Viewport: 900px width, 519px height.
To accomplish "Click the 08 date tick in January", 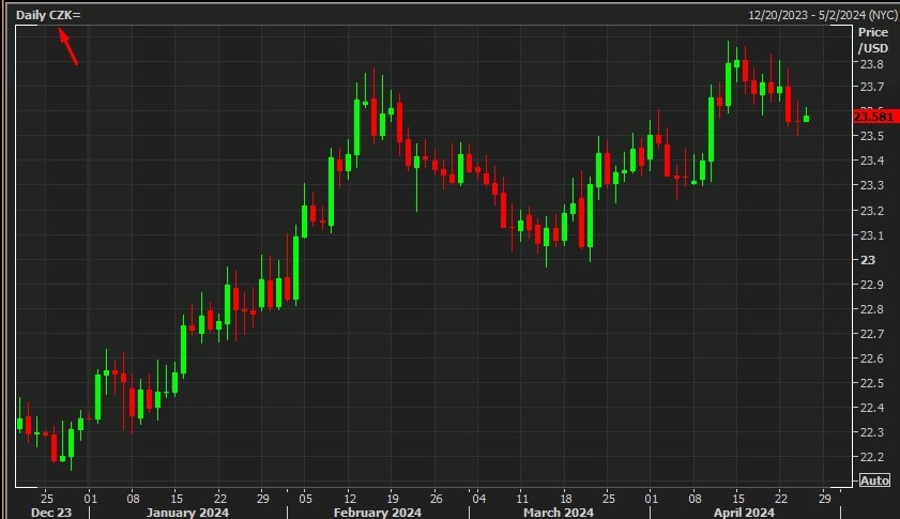I will point(133,498).
